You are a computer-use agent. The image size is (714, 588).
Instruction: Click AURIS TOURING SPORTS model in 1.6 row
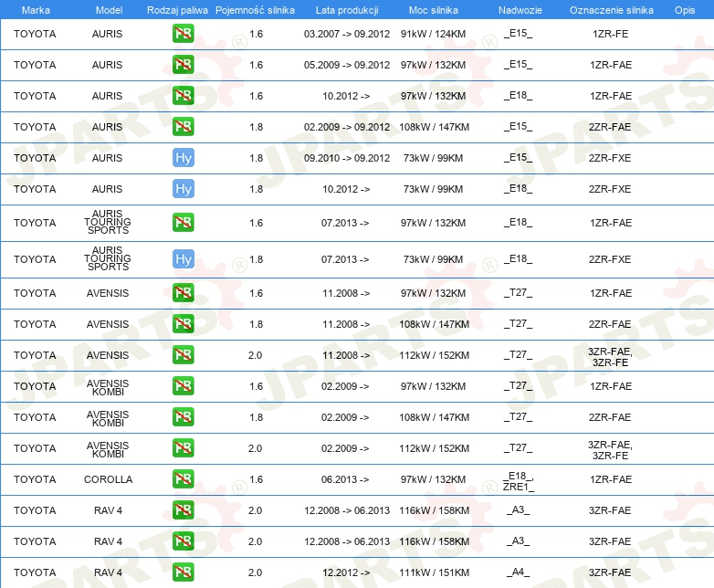108,222
